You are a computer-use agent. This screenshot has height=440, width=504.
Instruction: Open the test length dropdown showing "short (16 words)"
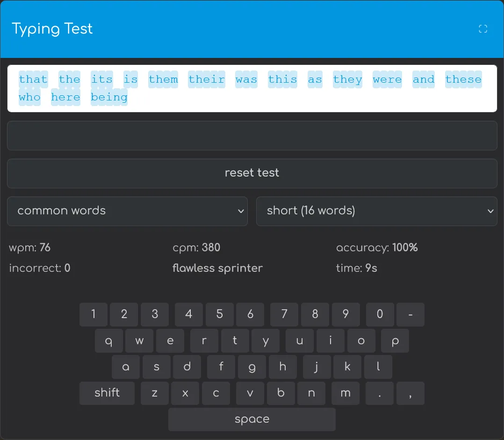[x=377, y=211]
